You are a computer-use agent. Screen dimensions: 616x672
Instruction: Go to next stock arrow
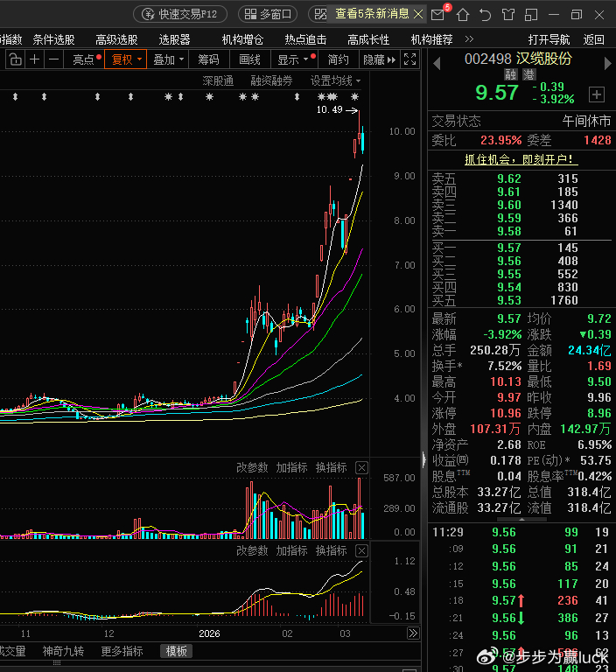[x=607, y=63]
